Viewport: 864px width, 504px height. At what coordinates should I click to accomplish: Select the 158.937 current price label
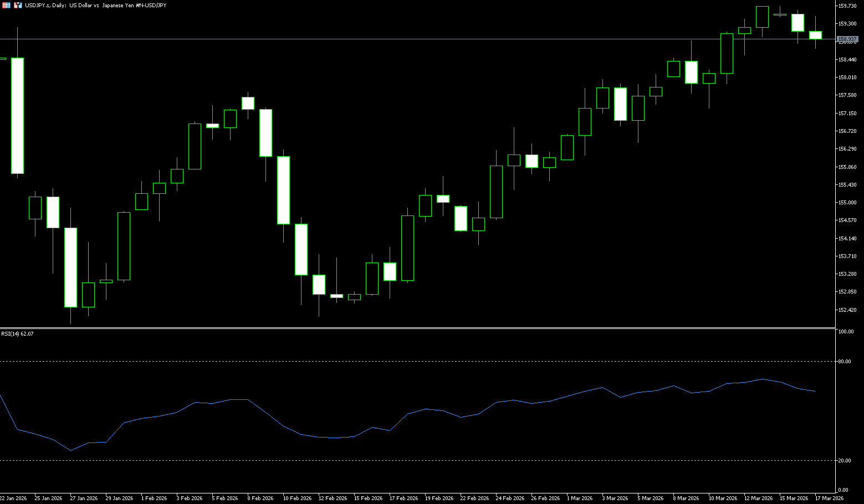(847, 39)
